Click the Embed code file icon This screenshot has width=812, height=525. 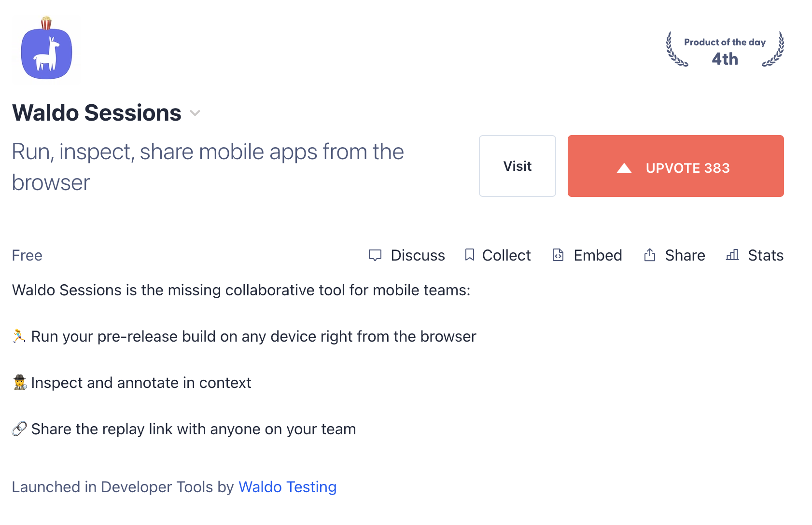tap(558, 255)
